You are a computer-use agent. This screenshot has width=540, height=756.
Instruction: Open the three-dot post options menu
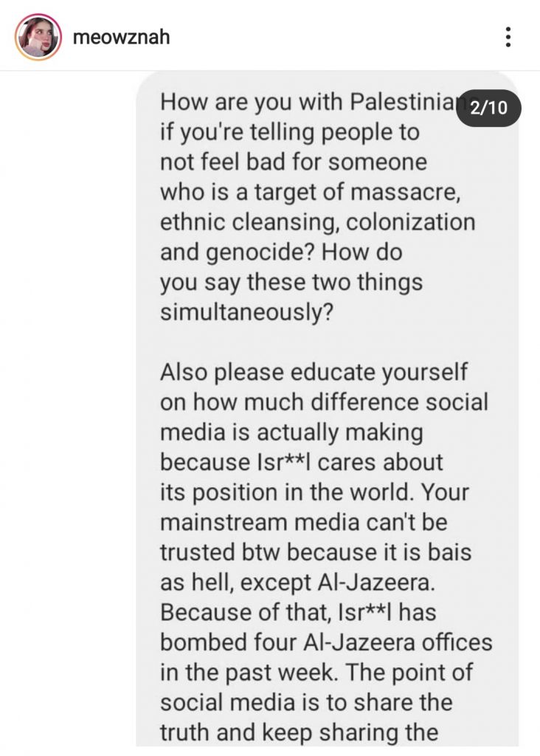(508, 37)
